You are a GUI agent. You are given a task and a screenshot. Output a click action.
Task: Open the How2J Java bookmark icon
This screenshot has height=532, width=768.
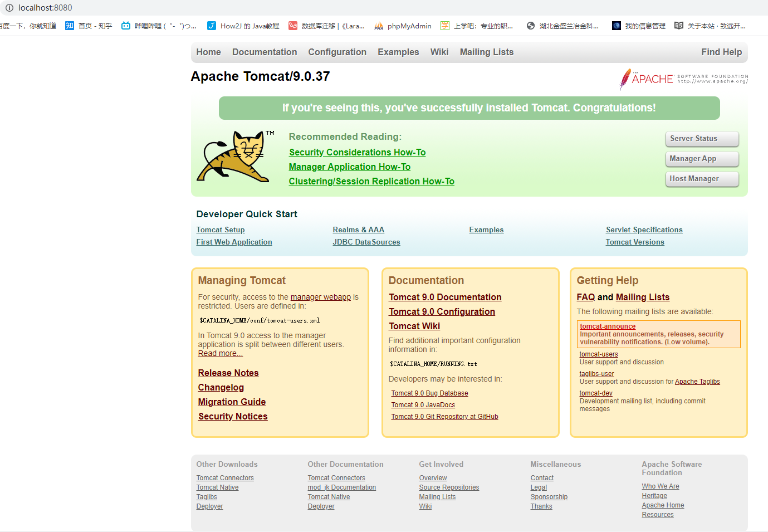212,26
